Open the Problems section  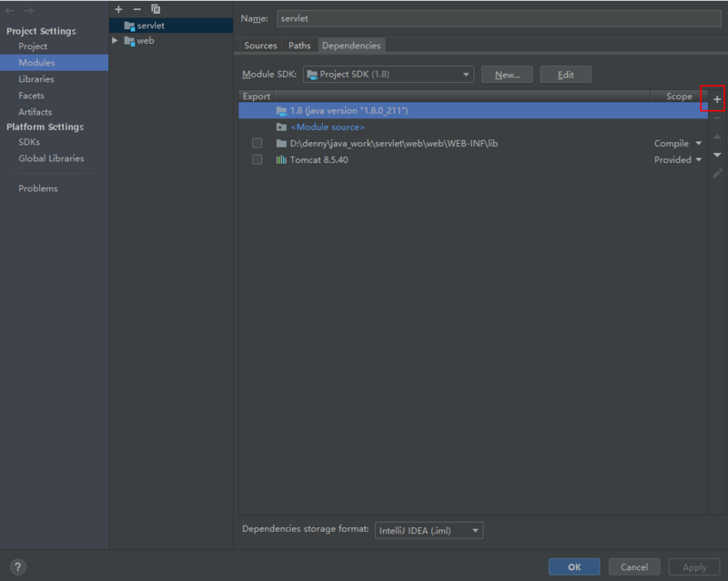coord(38,189)
